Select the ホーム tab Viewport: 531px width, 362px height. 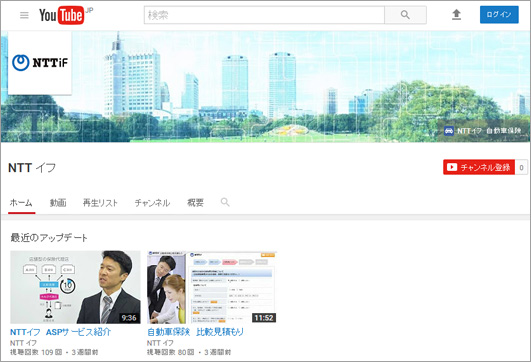[x=21, y=203]
